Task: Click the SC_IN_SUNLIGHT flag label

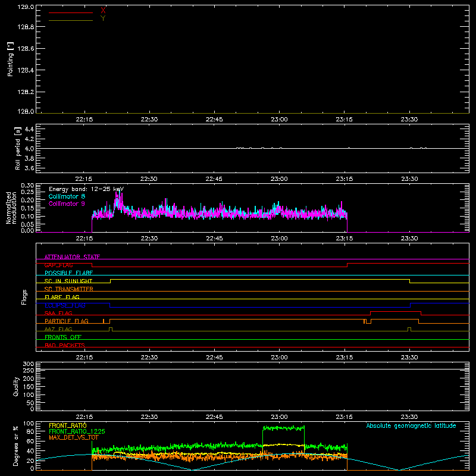Action: [x=68, y=281]
